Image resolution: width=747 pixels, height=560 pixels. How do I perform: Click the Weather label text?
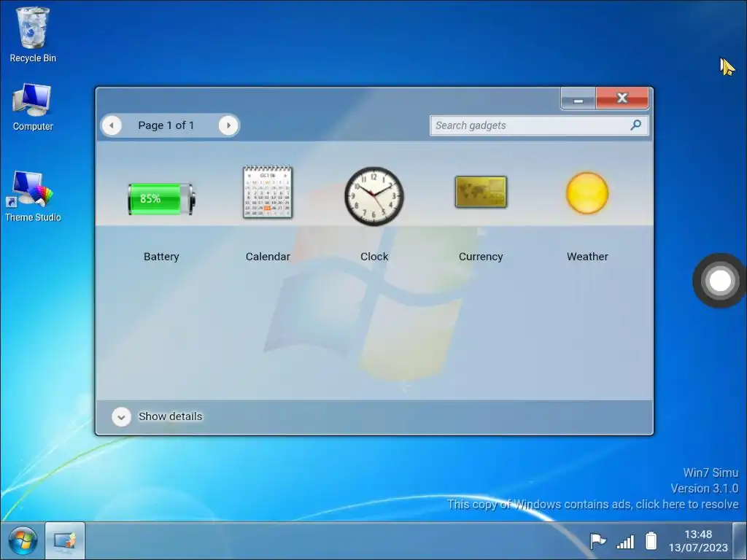[587, 257]
